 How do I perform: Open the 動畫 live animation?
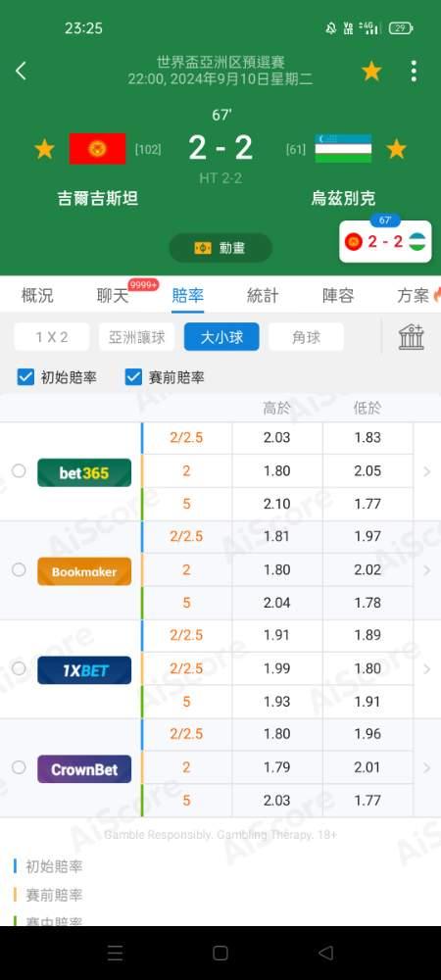click(220, 248)
